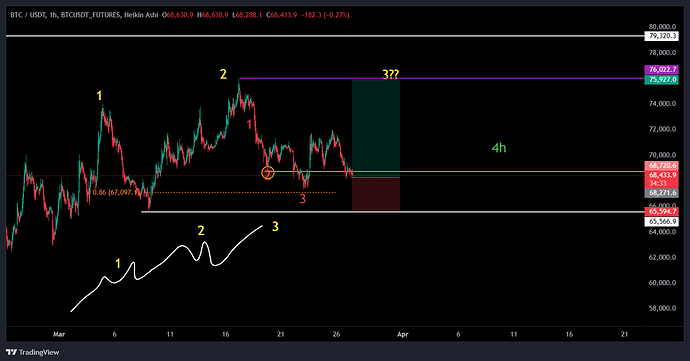
Task: Select the red 65,594.7 stop label
Action: 661,211
